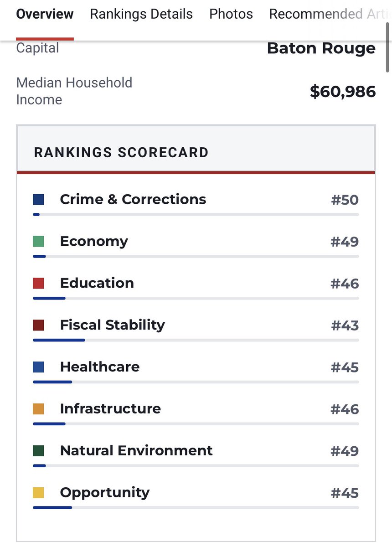Viewport: 392px width, 547px height.
Task: Select the Overview tab
Action: [45, 14]
